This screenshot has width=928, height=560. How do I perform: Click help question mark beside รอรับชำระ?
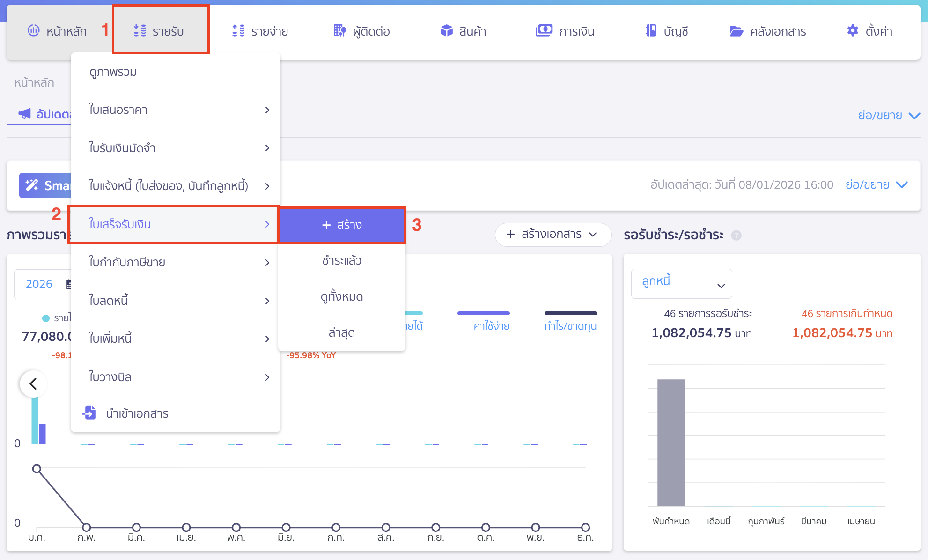pyautogui.click(x=736, y=235)
